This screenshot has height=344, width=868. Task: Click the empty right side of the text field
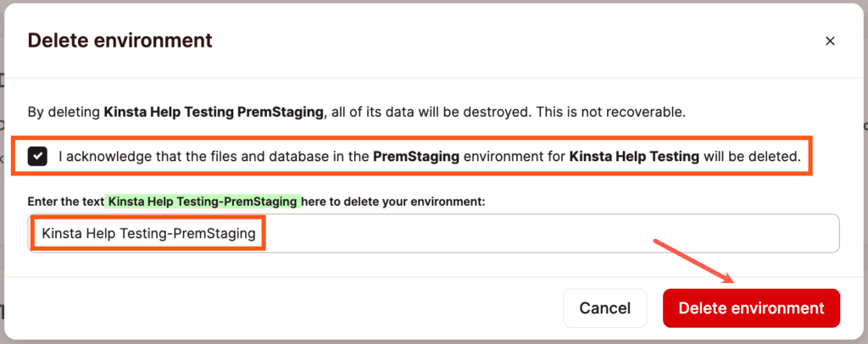point(593,233)
